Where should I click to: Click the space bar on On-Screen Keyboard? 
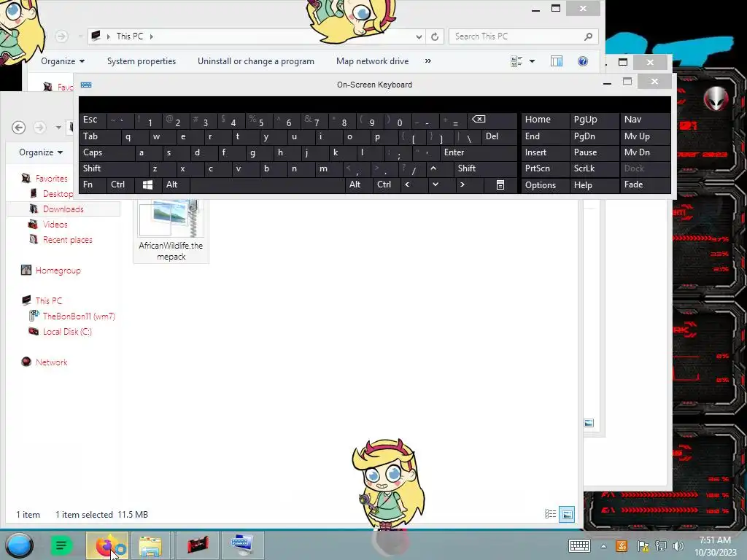[267, 184]
